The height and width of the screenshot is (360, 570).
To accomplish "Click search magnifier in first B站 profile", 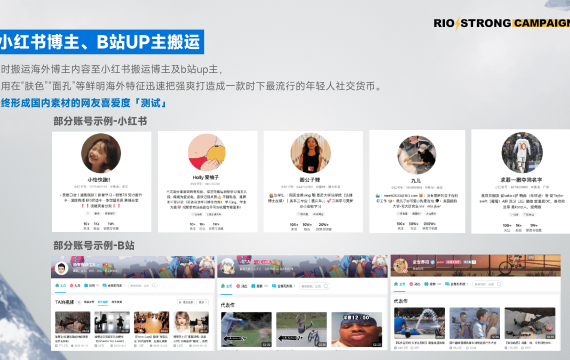I will pos(154,285).
